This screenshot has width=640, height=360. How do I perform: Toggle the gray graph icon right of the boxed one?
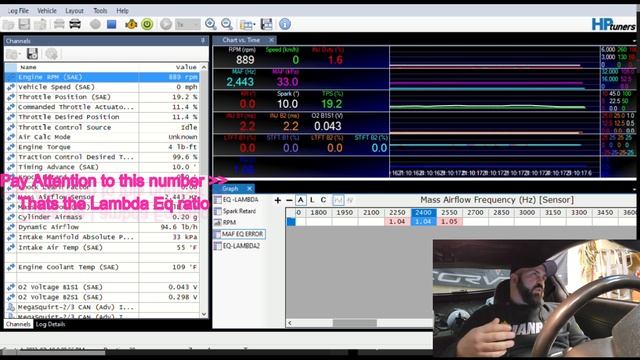[x=350, y=200]
